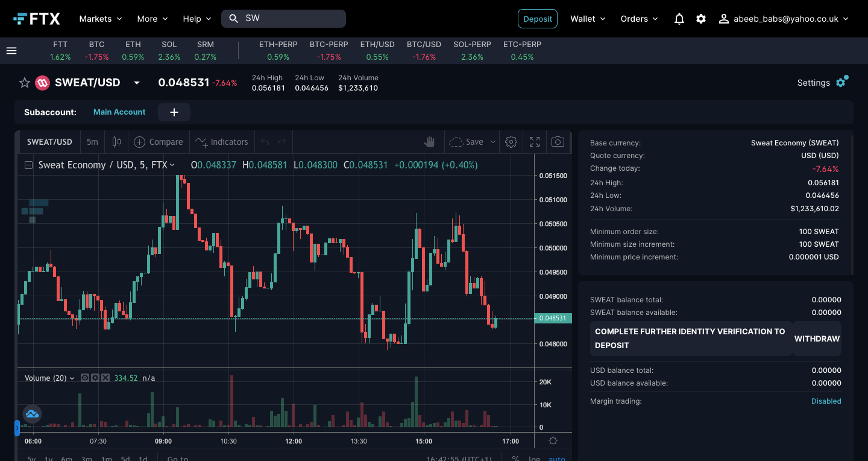The height and width of the screenshot is (461, 868).
Task: Open the Markets menu
Action: pos(101,19)
